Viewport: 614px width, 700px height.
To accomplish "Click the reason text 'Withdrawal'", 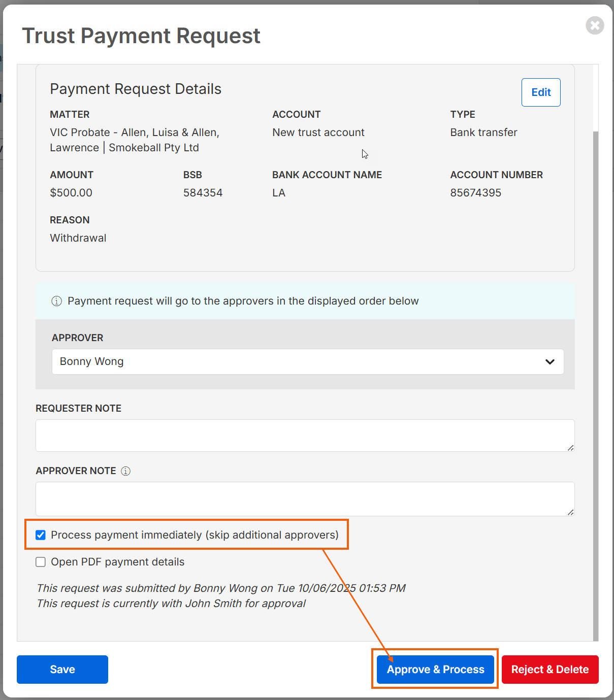I will 78,238.
